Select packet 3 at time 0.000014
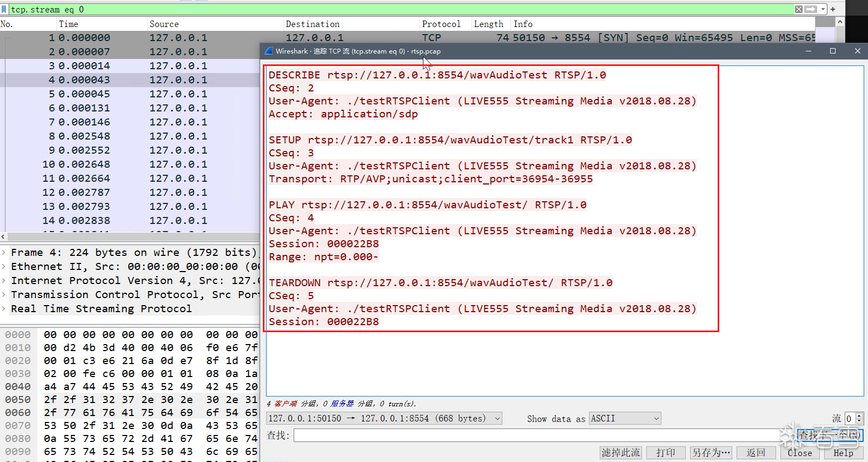 point(130,65)
